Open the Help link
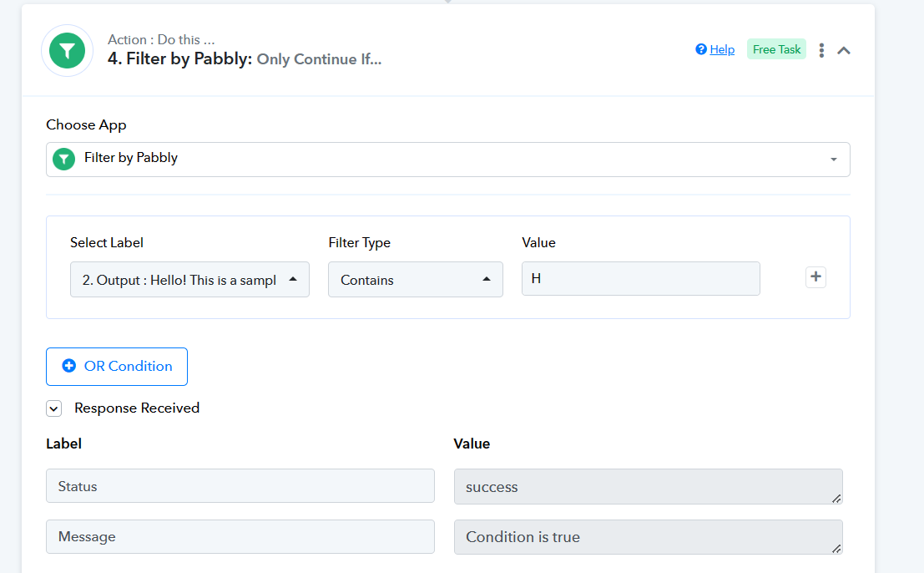 pos(722,49)
